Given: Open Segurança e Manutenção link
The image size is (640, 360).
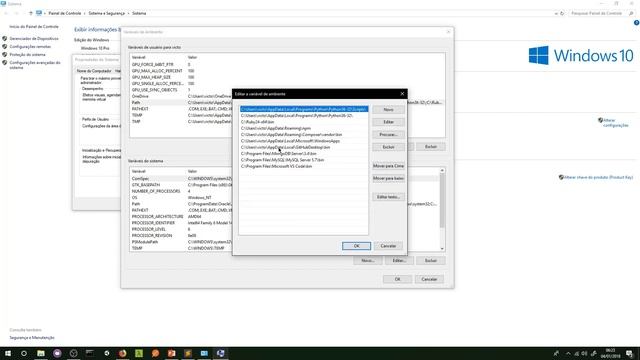Looking at the screenshot, I should [x=32, y=338].
